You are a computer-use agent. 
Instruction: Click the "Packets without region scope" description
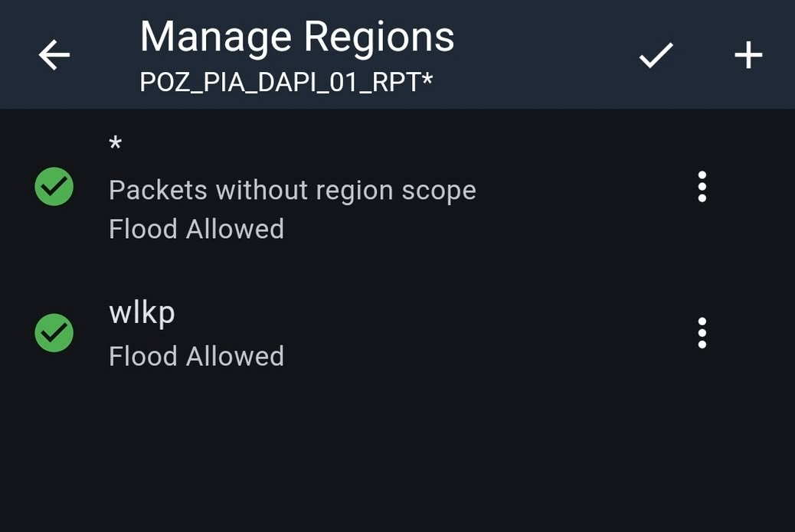[x=292, y=190]
